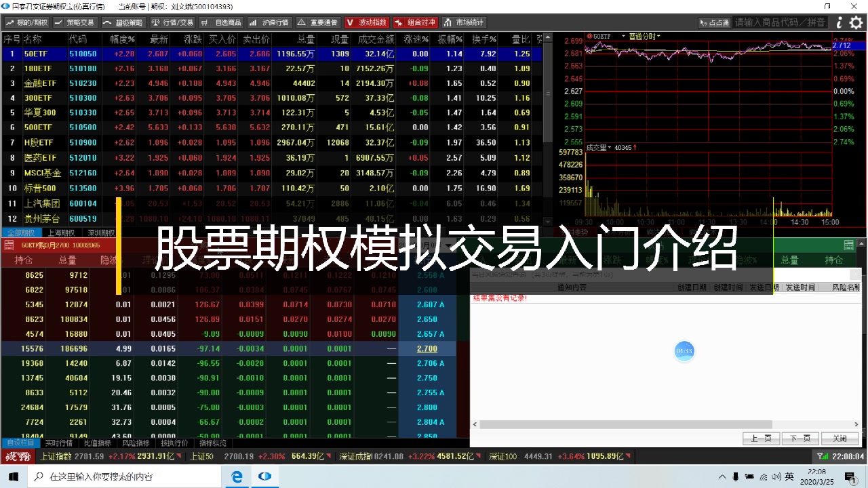Select the 300ETF row
The image size is (868, 488).
click(271, 98)
